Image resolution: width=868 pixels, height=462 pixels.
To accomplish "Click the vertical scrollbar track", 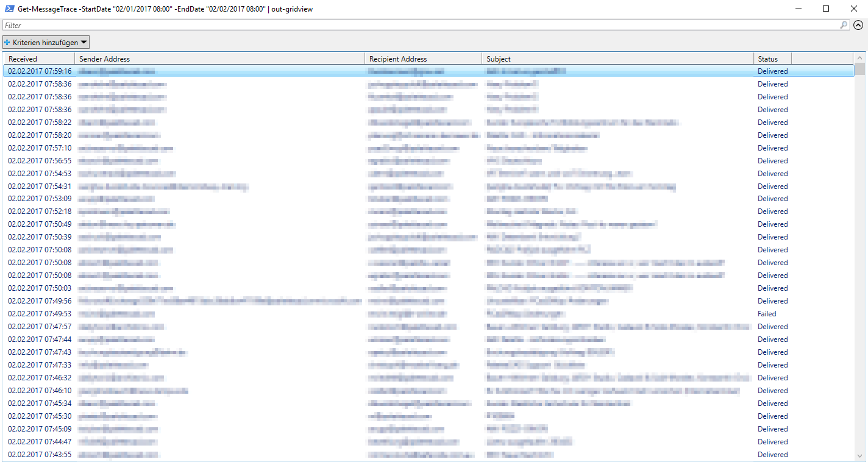I will 859,262.
